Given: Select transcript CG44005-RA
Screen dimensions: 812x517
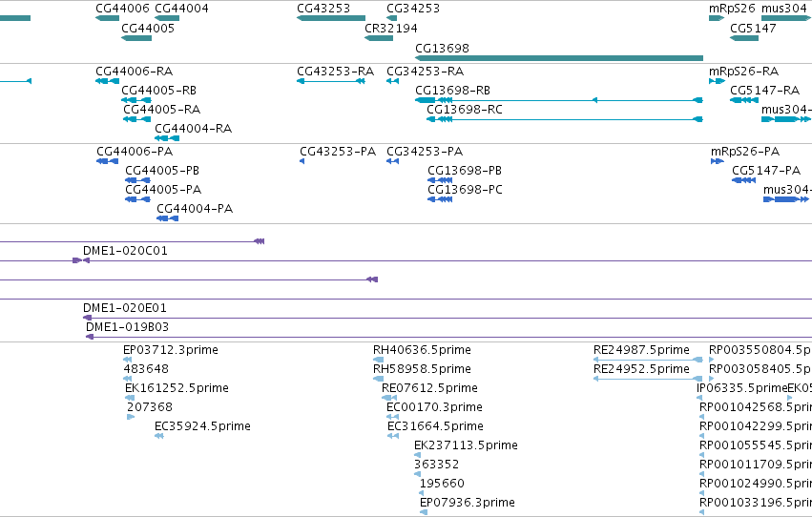Looking at the screenshot, I should pyautogui.click(x=161, y=109).
